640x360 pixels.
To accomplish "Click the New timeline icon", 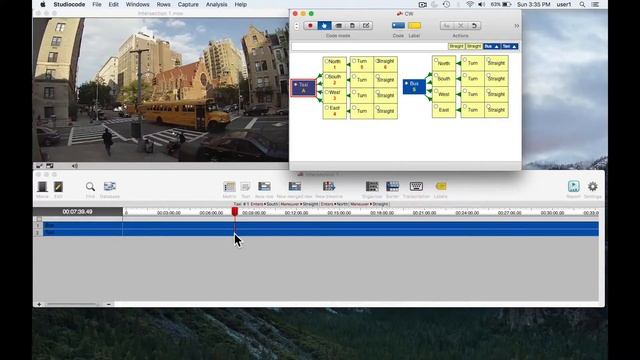I will pos(329,187).
